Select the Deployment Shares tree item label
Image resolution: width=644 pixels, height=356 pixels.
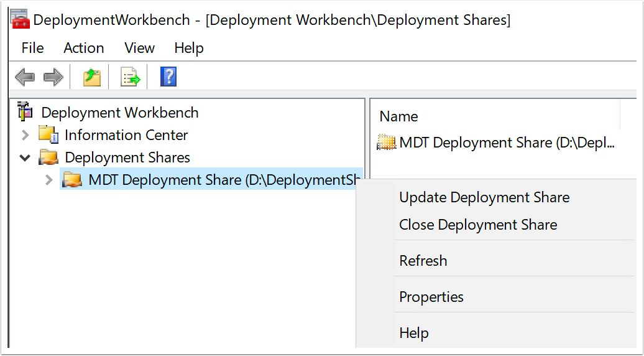(x=127, y=157)
